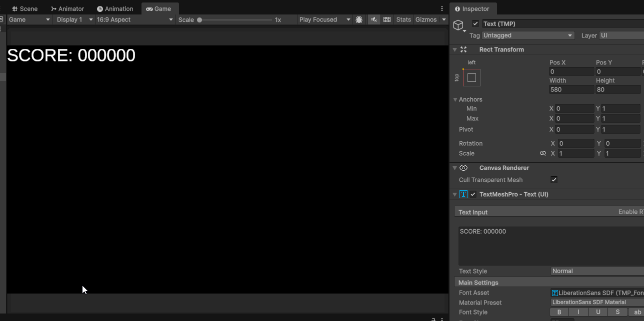Toggle the frame debugger bug icon

359,19
